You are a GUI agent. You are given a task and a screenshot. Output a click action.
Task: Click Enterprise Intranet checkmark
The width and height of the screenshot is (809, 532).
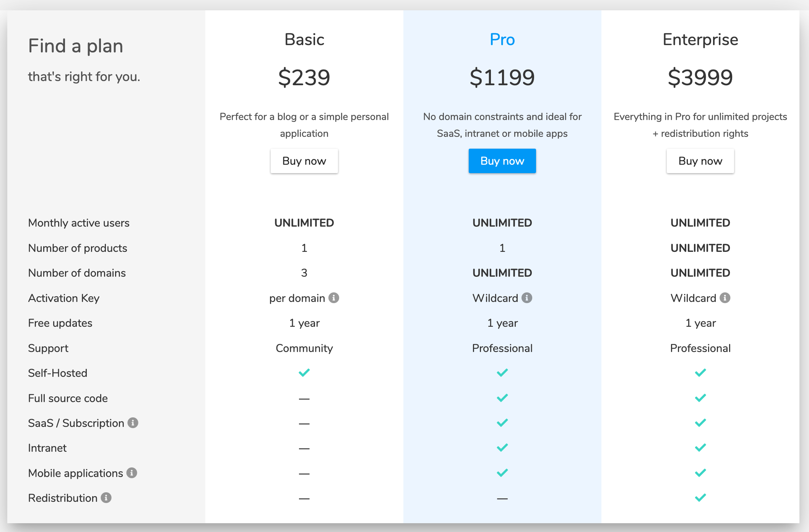pos(700,448)
